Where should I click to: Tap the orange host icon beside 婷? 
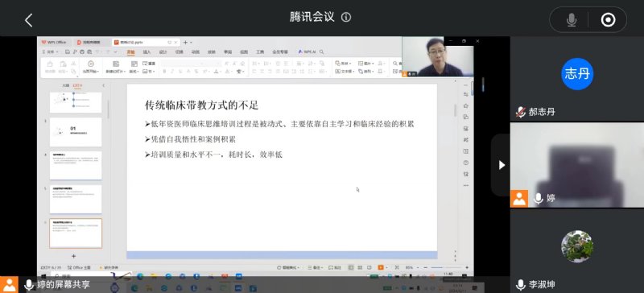click(519, 199)
